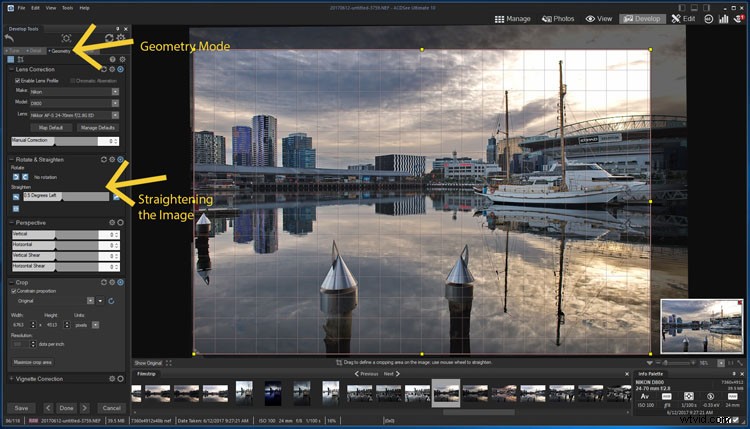Toggle Crop section on/off blue circle
Image resolution: width=750 pixels, height=429 pixels.
(121, 282)
